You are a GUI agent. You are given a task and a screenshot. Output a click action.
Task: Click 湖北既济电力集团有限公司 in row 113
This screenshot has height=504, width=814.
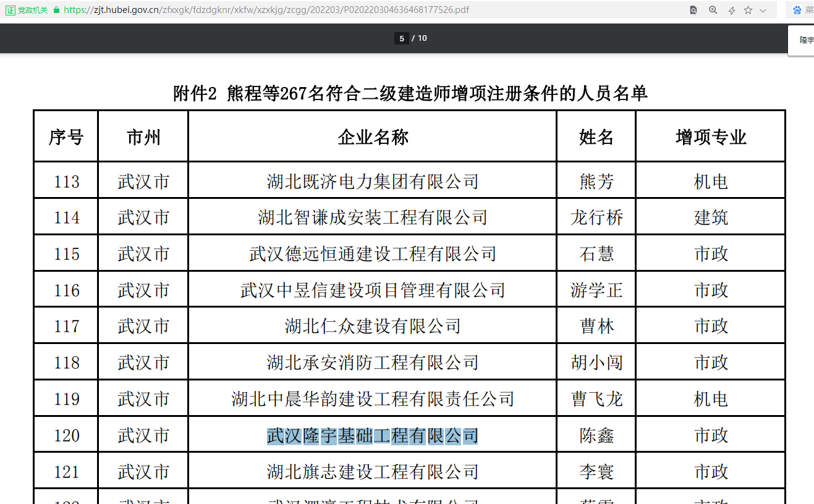click(x=372, y=182)
